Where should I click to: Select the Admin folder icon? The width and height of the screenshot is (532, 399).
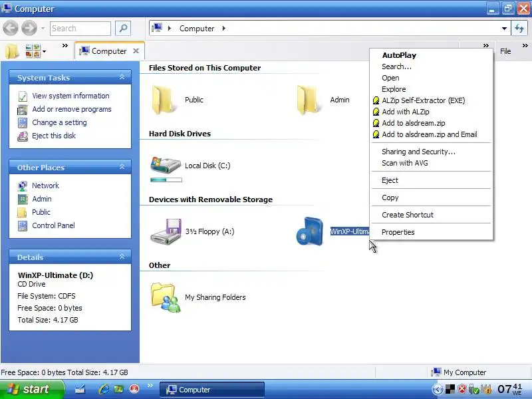308,100
